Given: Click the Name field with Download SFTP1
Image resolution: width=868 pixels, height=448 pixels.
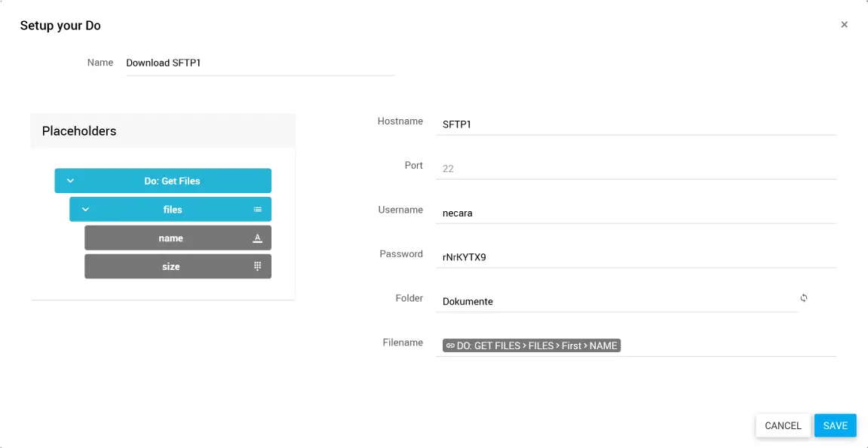Looking at the screenshot, I should pos(259,63).
